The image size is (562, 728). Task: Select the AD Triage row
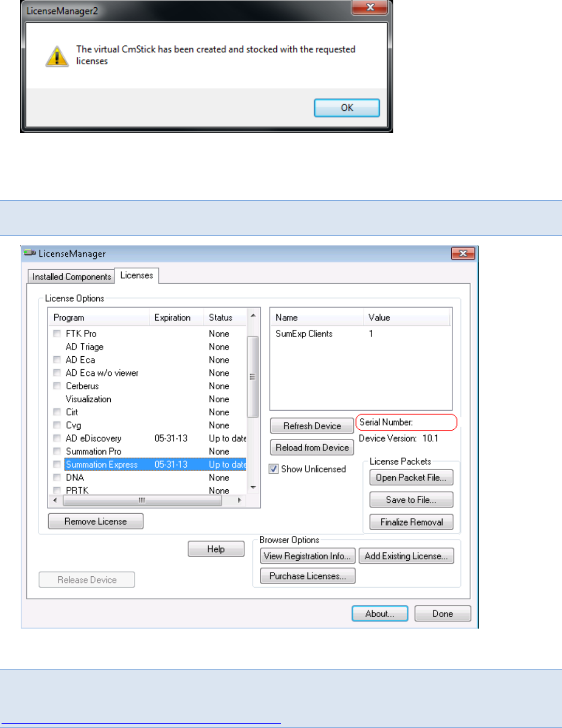147,347
